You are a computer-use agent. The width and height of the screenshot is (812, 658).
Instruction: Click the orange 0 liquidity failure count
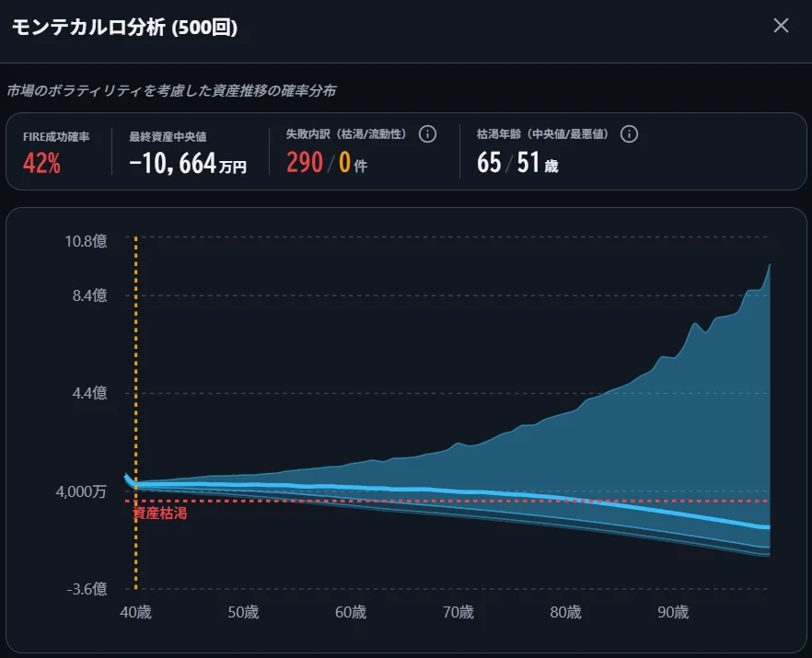click(x=344, y=162)
